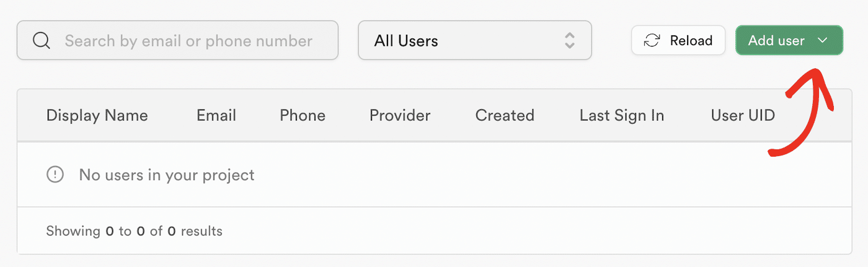Image resolution: width=868 pixels, height=267 pixels.
Task: Click the green Add user button
Action: tap(776, 41)
